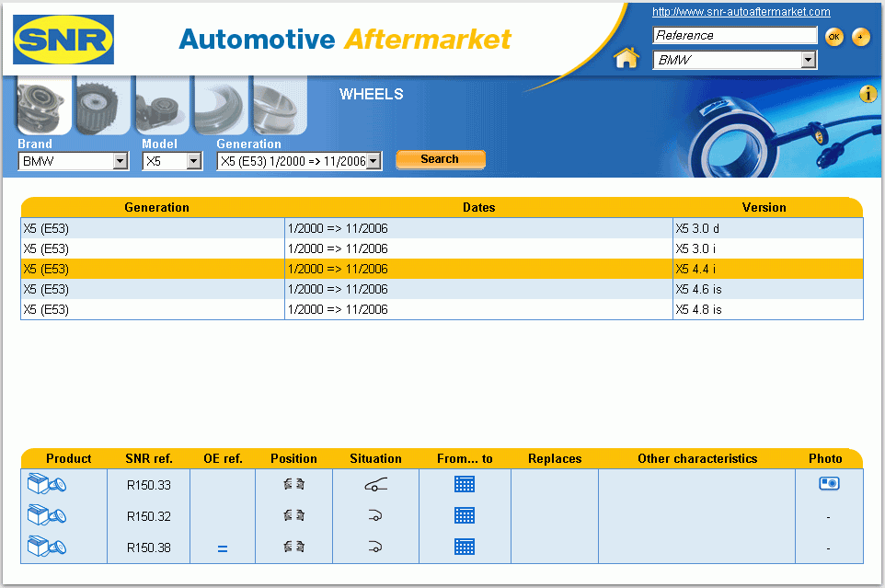
Task: Open the From-to calendar for R150.38
Action: [465, 547]
